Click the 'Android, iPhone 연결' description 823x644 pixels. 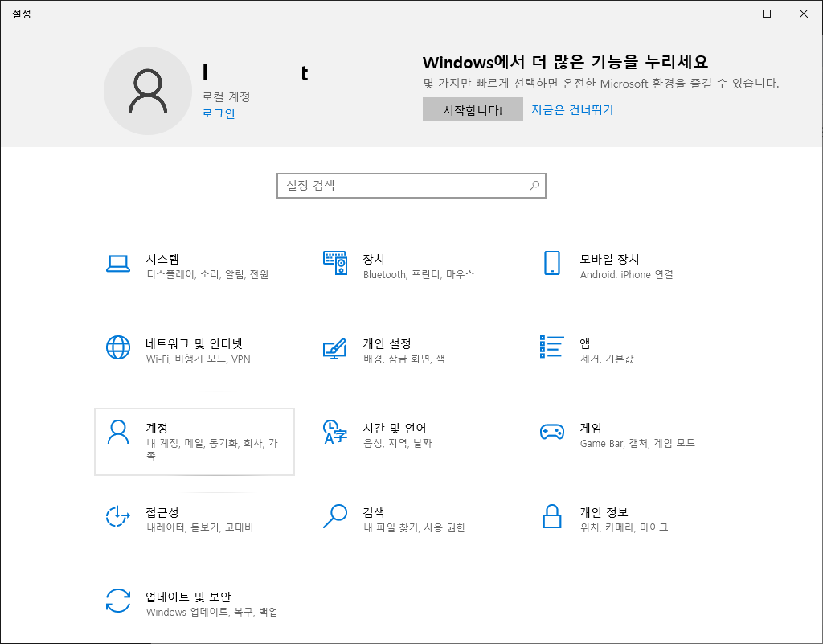click(x=626, y=274)
